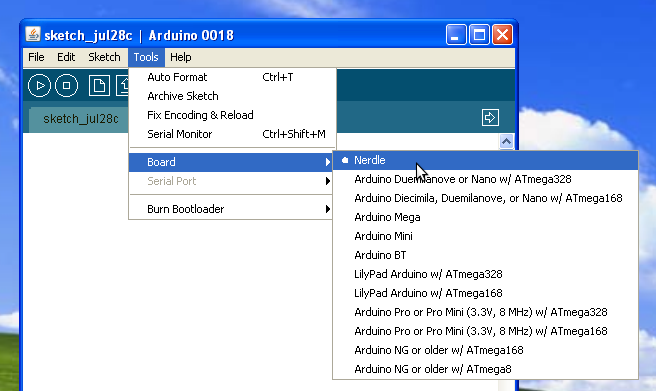Minimize the Arduino window
Screen dimensions: 656x391
click(456, 34)
